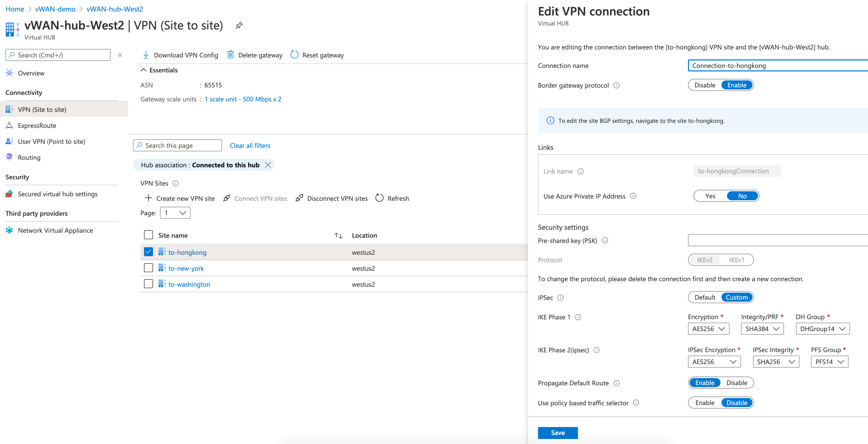Click the Use Azure Private IP info icon
Viewport: 868px width, 444px height.
633,196
